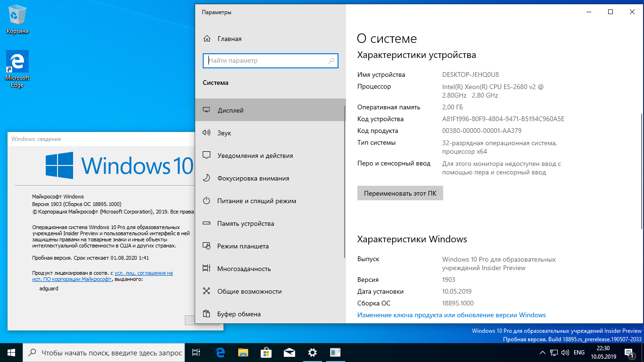Open license agreement link in Windows: сведения
The height and width of the screenshot is (362, 644).
coord(102,276)
